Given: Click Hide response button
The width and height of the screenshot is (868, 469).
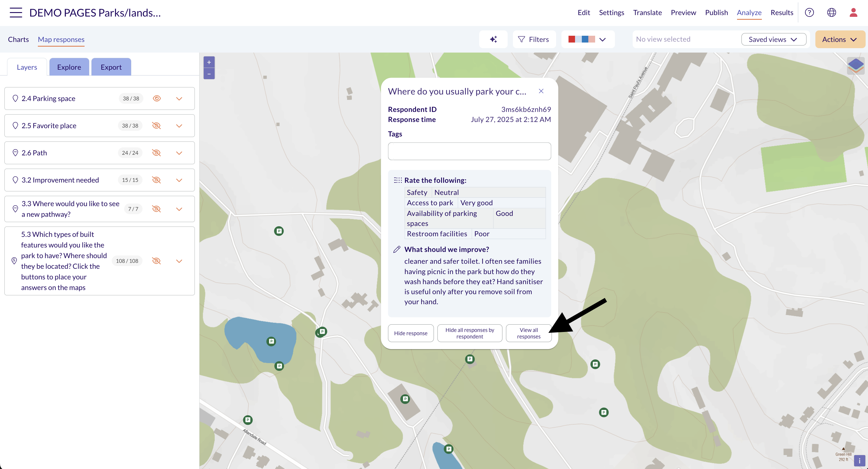Looking at the screenshot, I should [x=411, y=333].
